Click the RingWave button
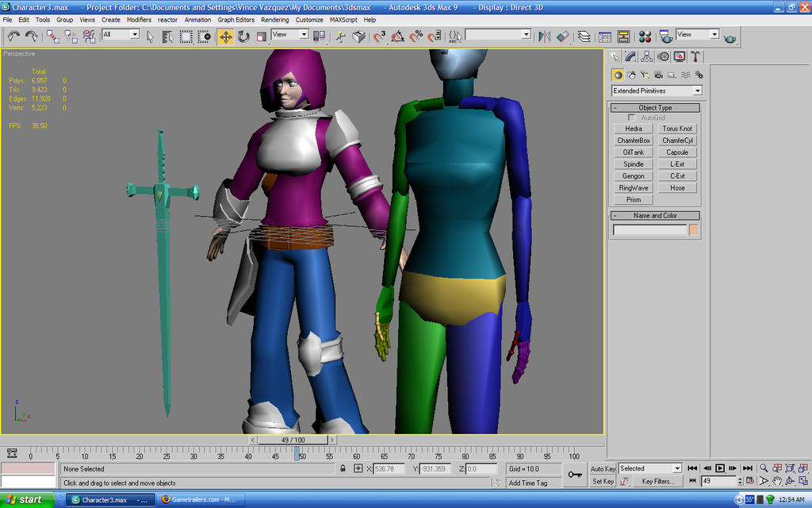The width and height of the screenshot is (812, 508). 634,187
